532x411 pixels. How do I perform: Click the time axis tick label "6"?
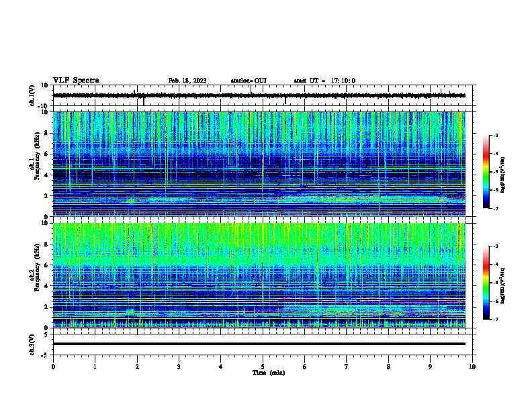[x=305, y=367]
